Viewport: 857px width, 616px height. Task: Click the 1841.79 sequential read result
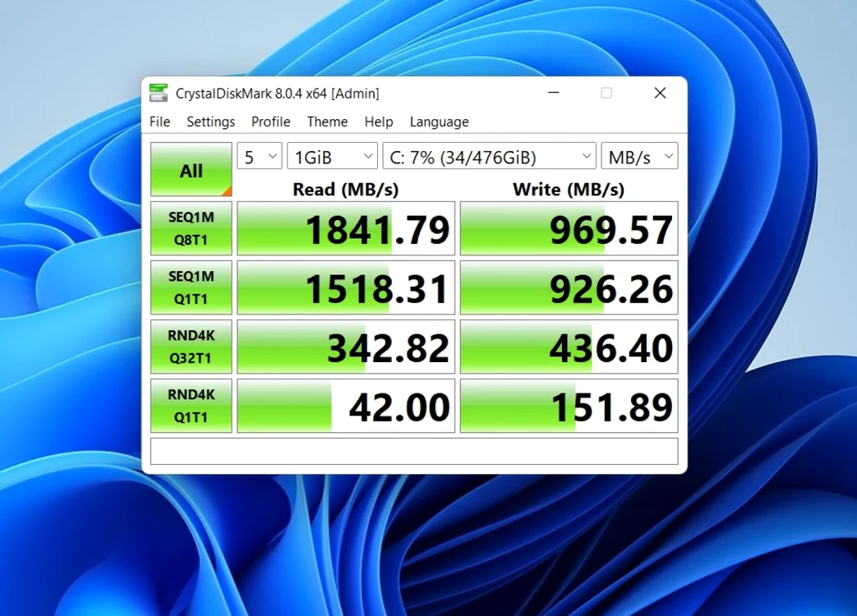pyautogui.click(x=346, y=228)
